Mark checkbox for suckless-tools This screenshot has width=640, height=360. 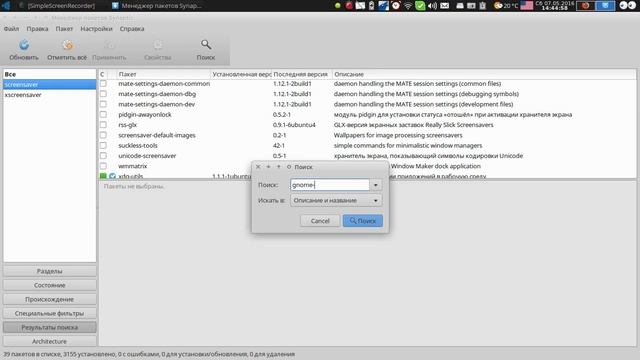[103, 145]
